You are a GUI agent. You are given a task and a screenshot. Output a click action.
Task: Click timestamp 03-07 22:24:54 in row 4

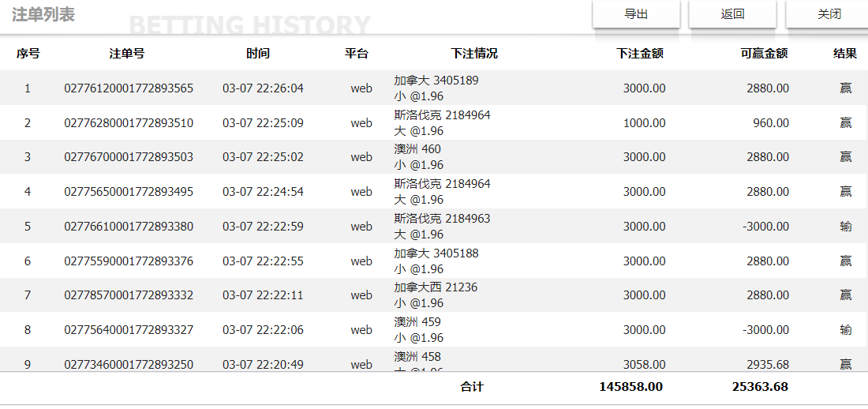(263, 192)
